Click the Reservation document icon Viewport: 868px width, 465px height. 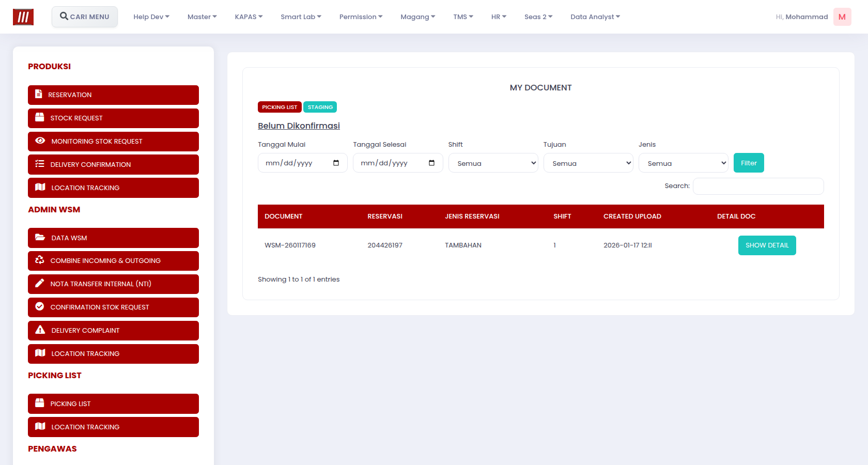point(39,94)
